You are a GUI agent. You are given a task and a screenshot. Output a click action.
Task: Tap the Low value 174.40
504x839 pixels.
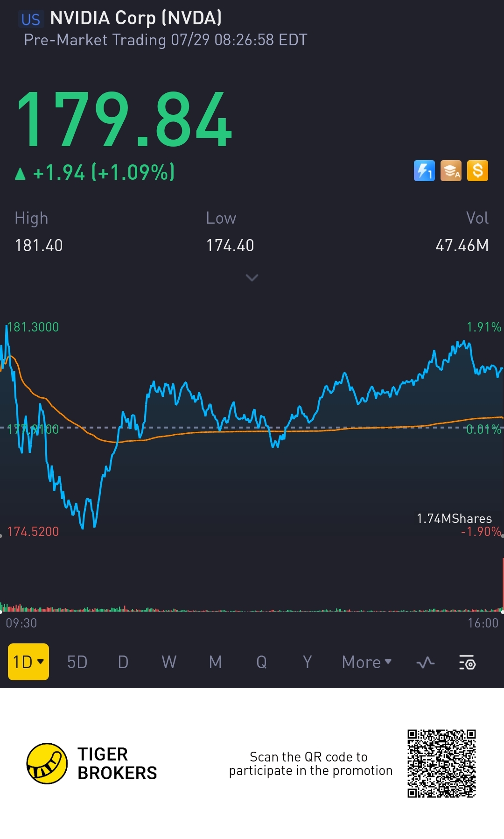click(x=230, y=246)
